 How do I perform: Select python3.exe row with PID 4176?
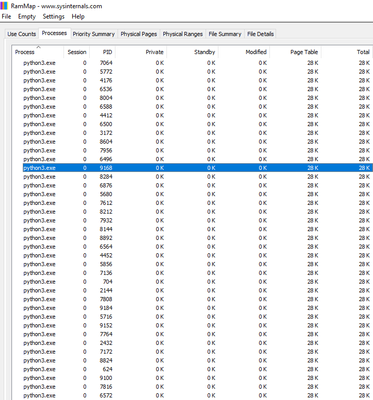198,80
